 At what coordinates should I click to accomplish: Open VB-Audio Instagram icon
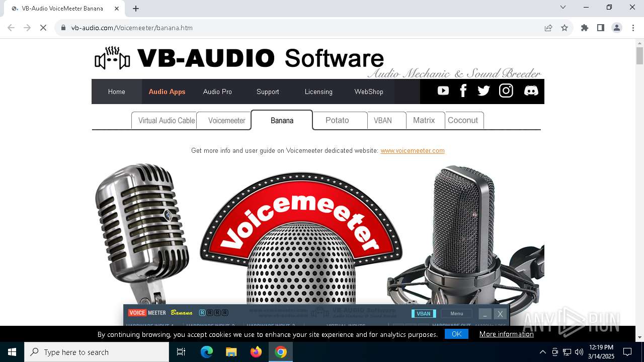click(506, 90)
